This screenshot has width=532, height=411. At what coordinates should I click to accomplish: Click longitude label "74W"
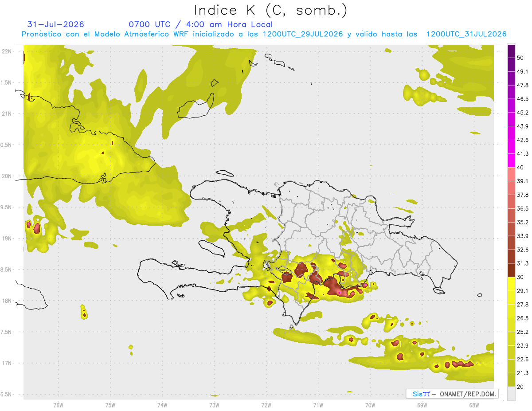[162, 405]
